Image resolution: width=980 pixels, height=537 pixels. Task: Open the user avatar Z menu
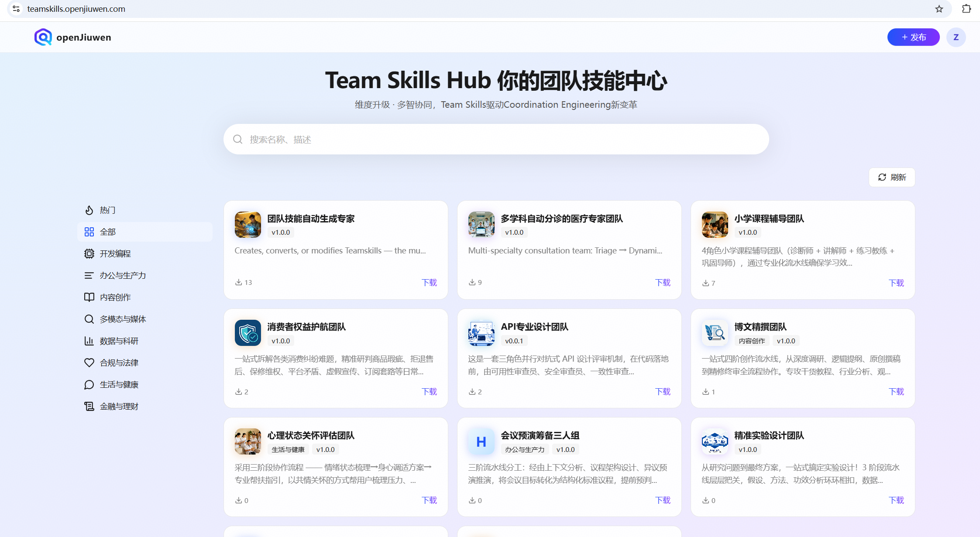pyautogui.click(x=956, y=37)
